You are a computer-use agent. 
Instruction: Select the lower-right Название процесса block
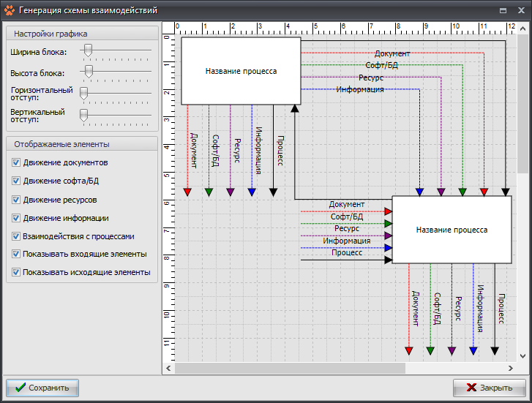pos(452,230)
